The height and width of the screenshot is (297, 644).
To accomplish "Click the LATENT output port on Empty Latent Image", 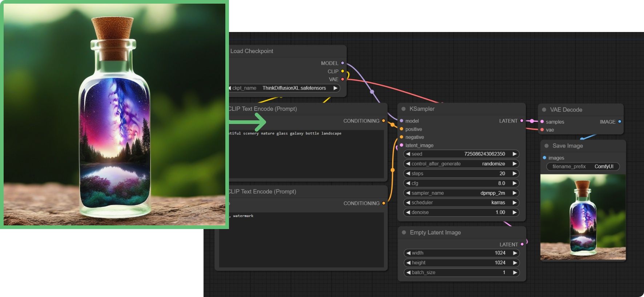I will coord(522,244).
